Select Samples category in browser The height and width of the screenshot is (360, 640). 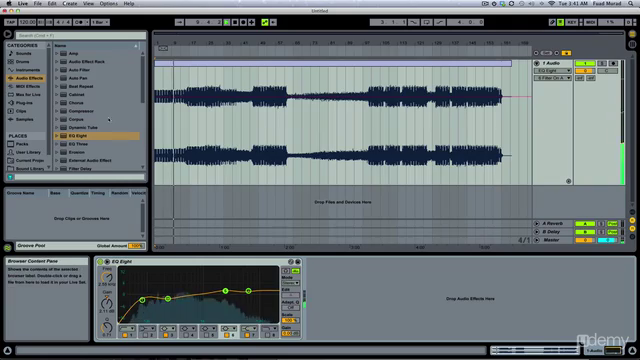click(x=24, y=119)
